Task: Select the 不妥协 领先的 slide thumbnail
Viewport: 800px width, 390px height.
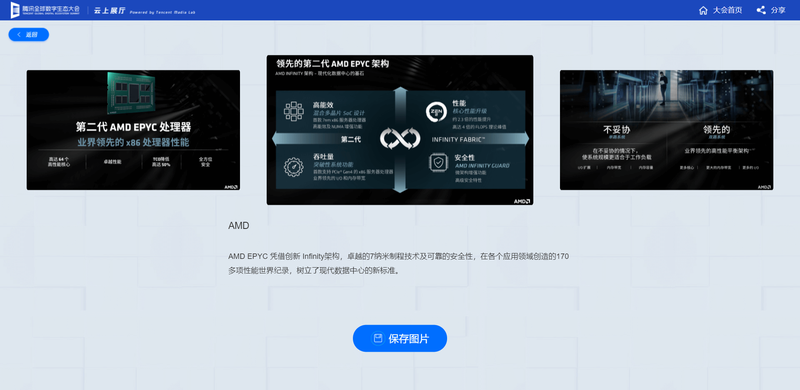Action: [666, 130]
